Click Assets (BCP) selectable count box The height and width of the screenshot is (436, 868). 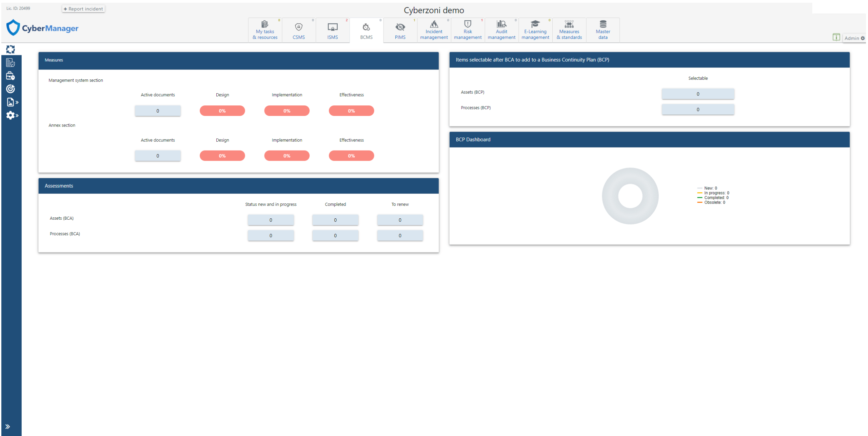(697, 94)
